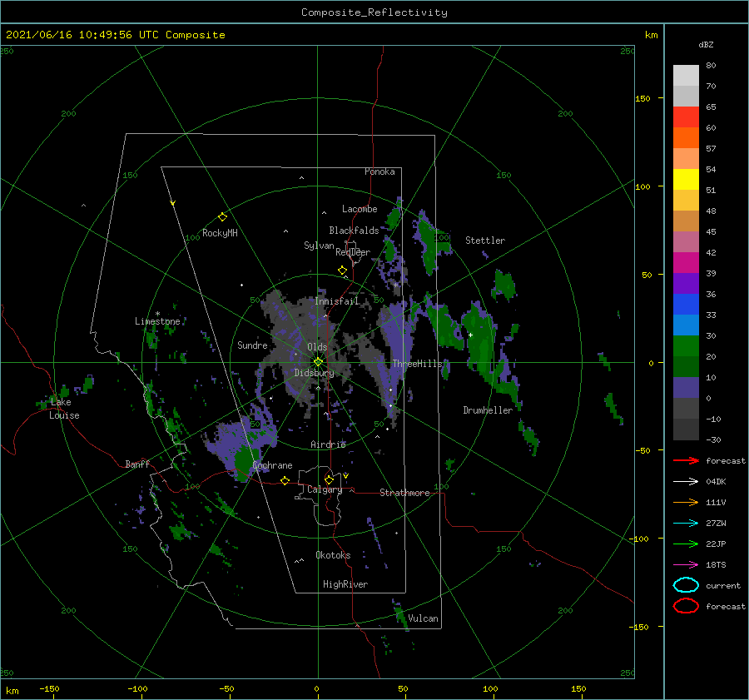Click the Banff town label
Image resolution: width=749 pixels, height=700 pixels.
[137, 464]
